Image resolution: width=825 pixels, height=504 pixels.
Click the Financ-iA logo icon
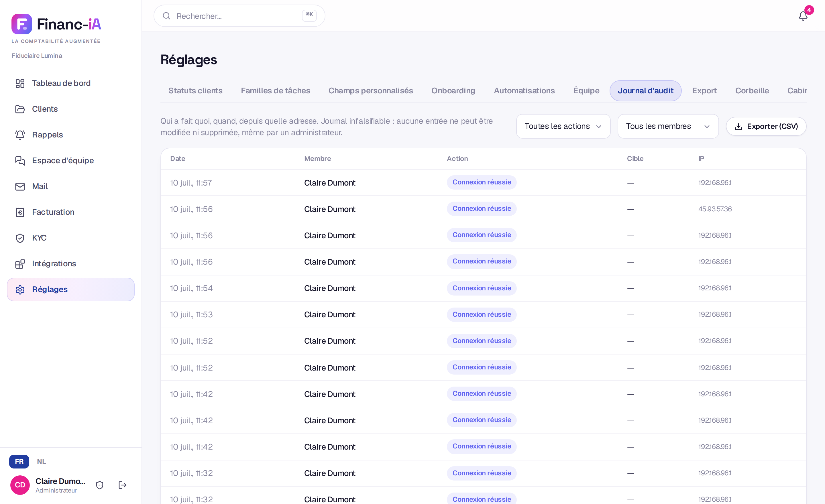[x=22, y=24]
